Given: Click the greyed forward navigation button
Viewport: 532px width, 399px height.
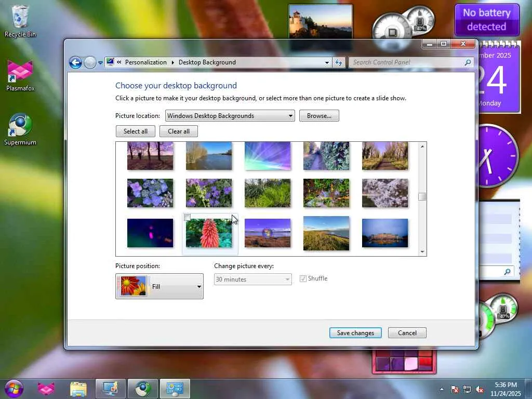Looking at the screenshot, I should pyautogui.click(x=90, y=62).
